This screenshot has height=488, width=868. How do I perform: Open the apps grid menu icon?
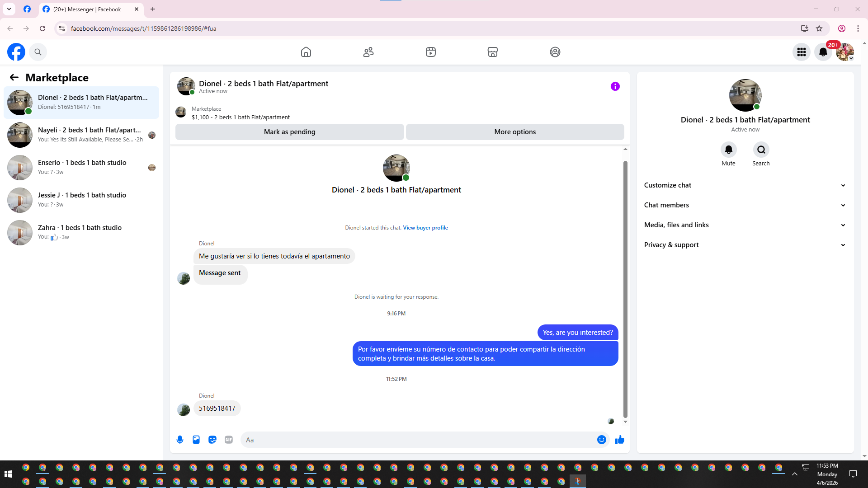(802, 52)
